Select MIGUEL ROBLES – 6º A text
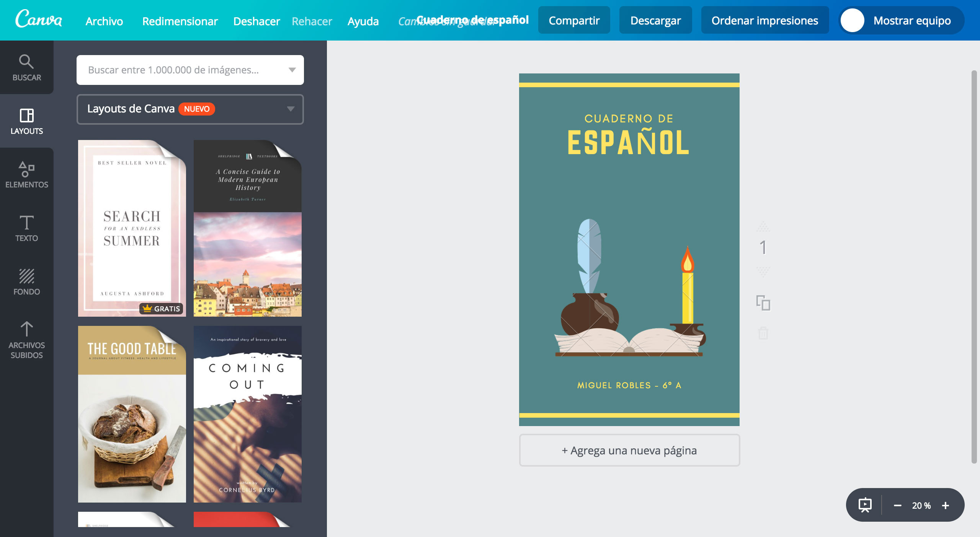The height and width of the screenshot is (537, 980). click(629, 385)
